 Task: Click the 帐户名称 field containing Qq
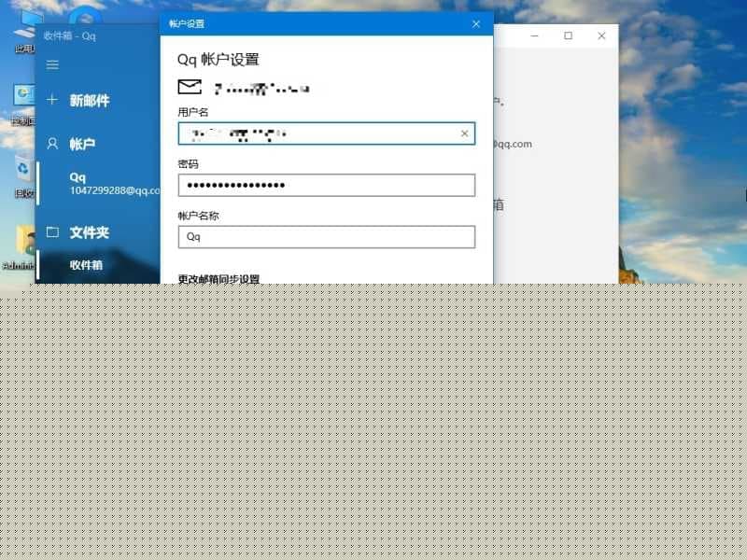point(327,237)
